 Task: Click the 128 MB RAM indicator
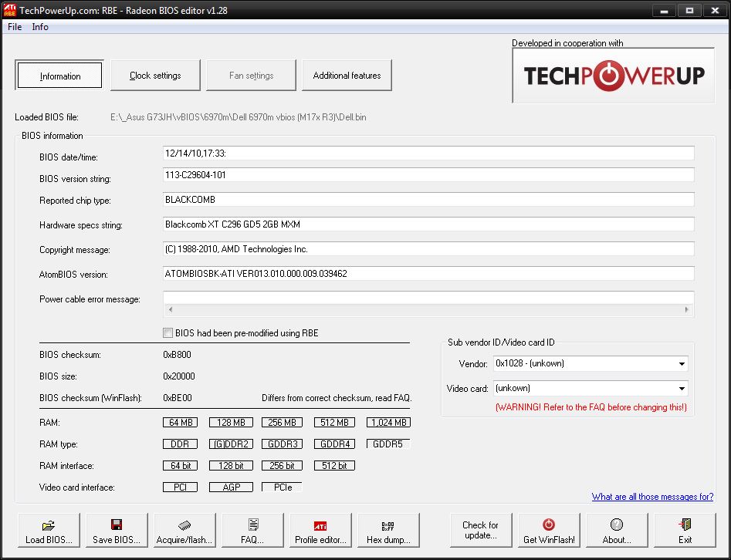[232, 423]
